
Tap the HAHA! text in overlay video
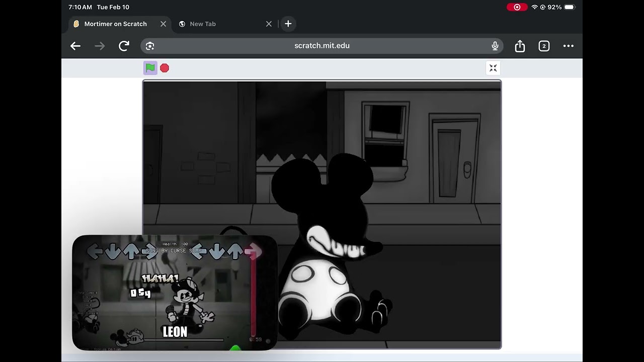point(160,278)
